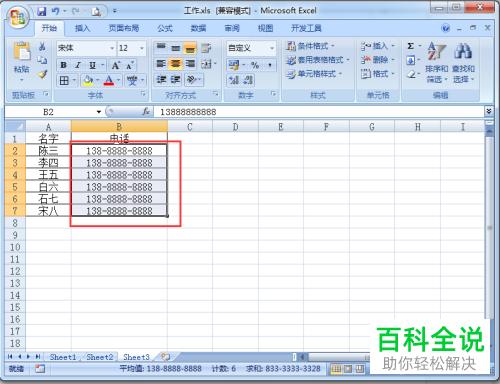Toggle underline formatting
500x384 pixels.
(x=92, y=65)
